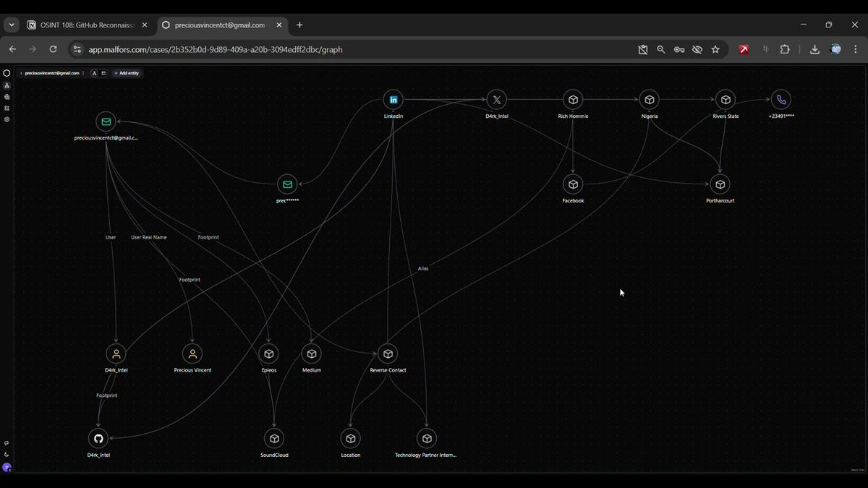This screenshot has width=868, height=488.
Task: Select the Rich Hommie node
Action: click(573, 100)
